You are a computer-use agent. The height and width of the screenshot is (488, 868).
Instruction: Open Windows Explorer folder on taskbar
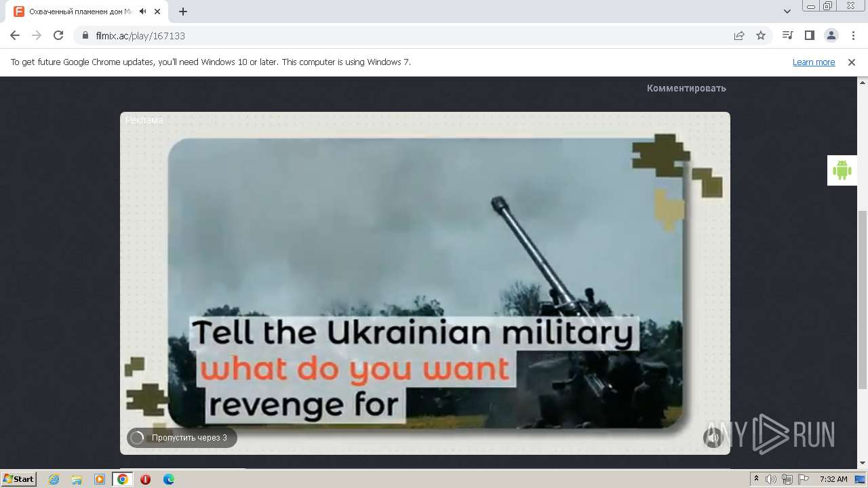click(x=77, y=479)
